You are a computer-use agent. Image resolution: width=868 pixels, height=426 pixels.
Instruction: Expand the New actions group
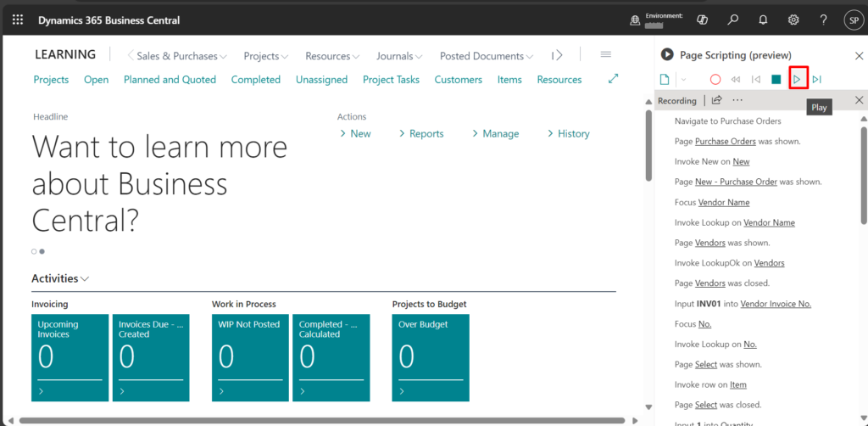point(355,133)
